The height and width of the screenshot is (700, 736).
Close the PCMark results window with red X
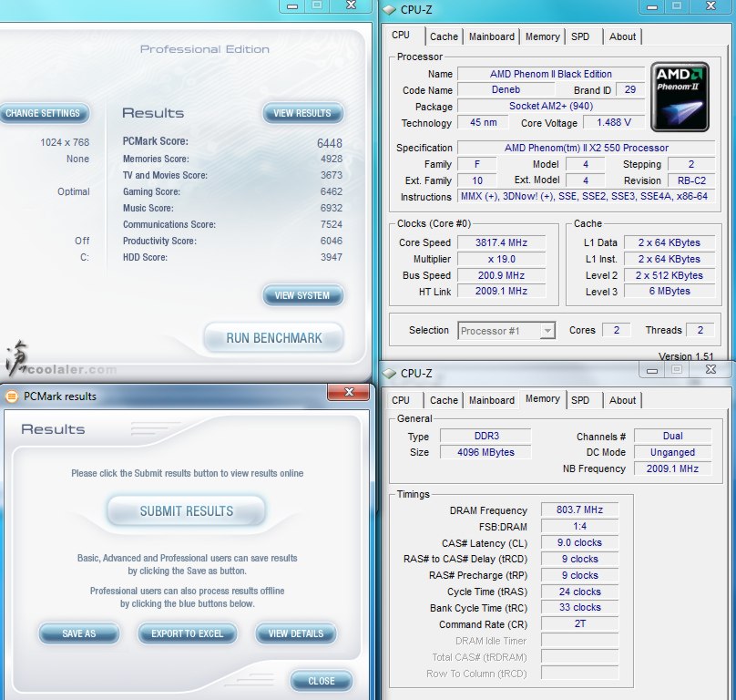click(348, 392)
